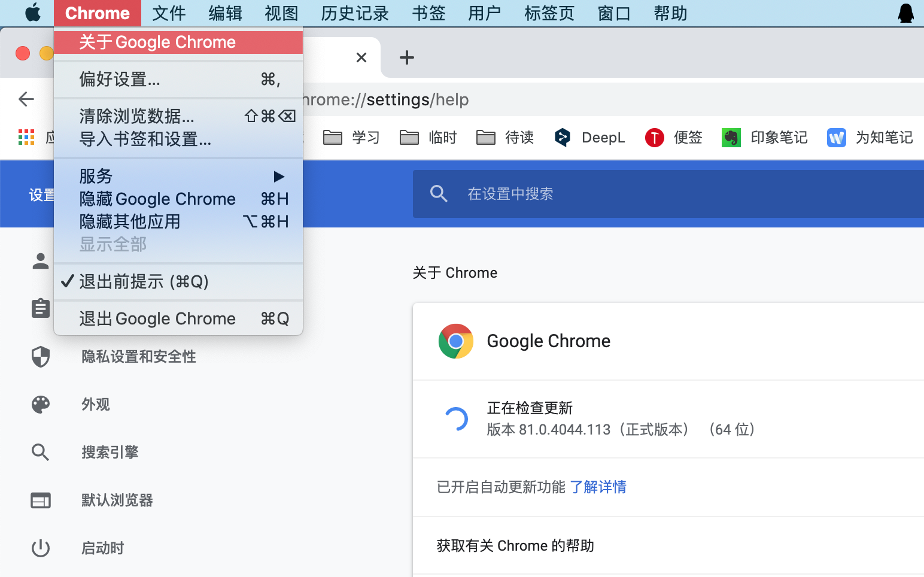Open 默认浏览器 settings section
This screenshot has width=924, height=577.
[x=117, y=500]
